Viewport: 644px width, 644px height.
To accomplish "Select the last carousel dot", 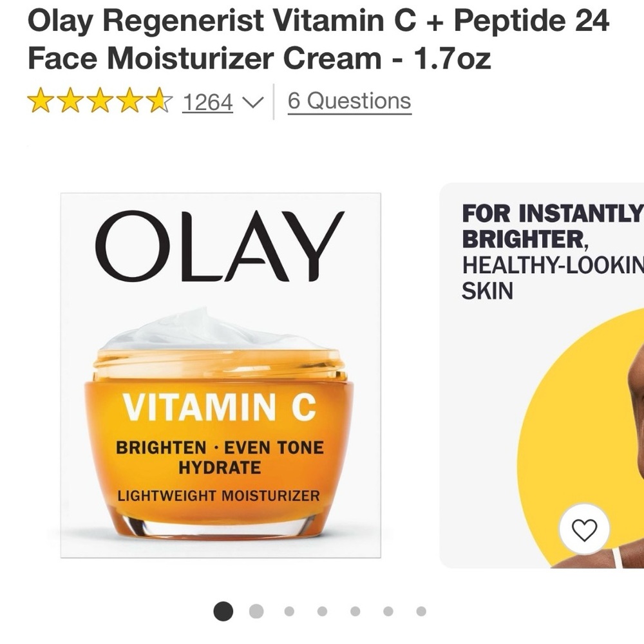I will coord(420,610).
